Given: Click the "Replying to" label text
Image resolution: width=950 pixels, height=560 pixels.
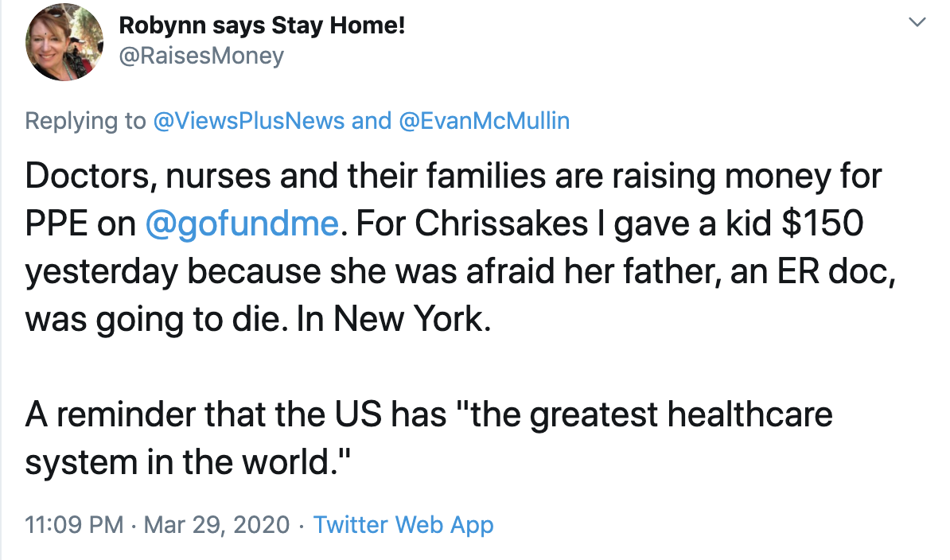Looking at the screenshot, I should [x=85, y=121].
